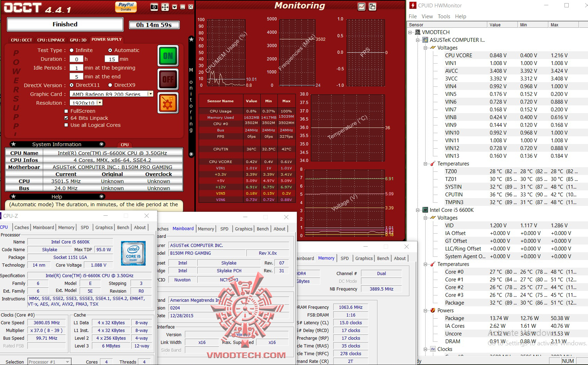Click the thermometer icon under Intel Core i5 6600K
The height and width of the screenshot is (365, 588).
433,264
